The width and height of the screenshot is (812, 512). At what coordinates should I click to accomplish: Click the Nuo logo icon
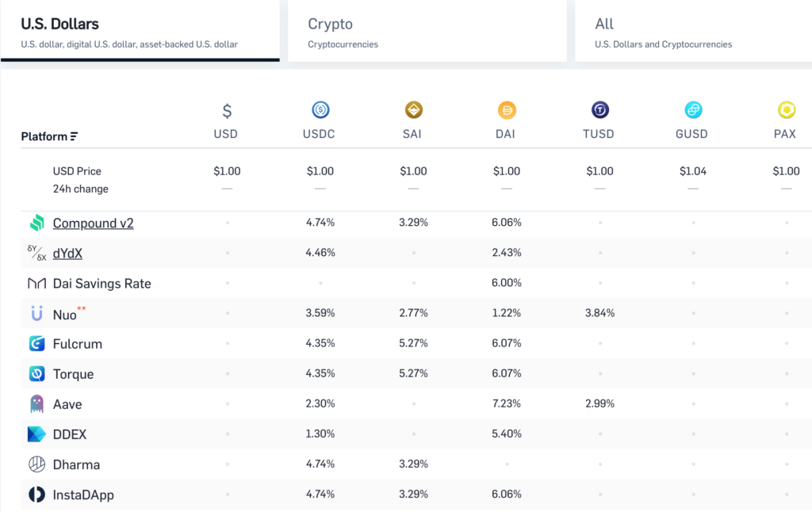[36, 313]
